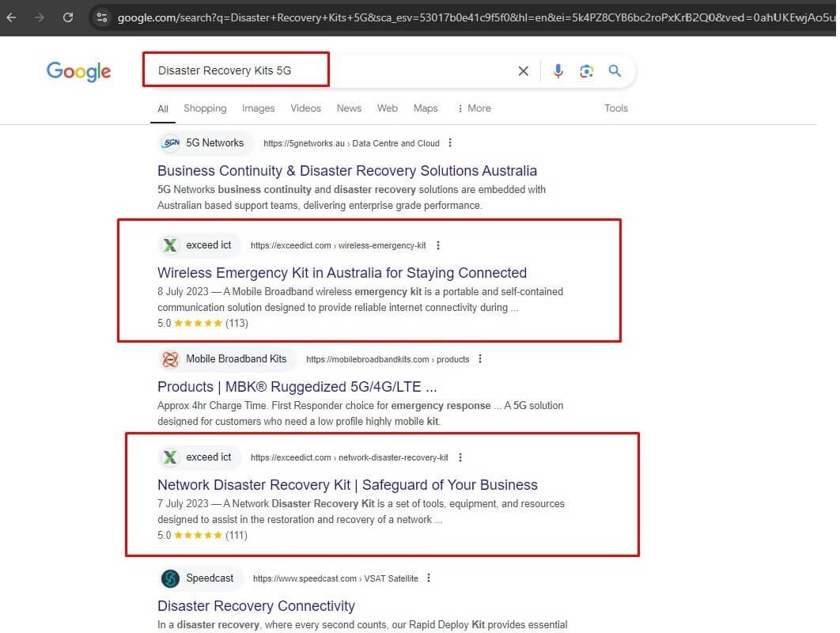
Task: Switch to the News tab
Action: click(350, 108)
